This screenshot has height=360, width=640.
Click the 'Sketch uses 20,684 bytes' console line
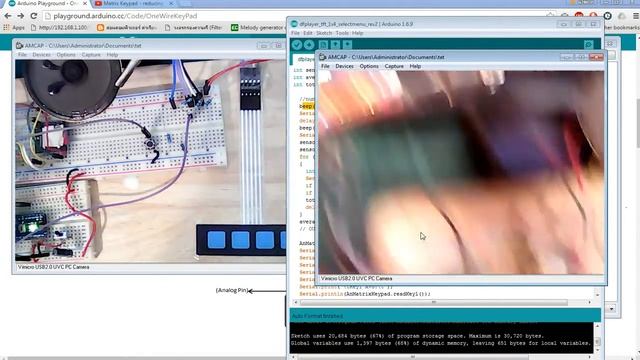coord(417,336)
